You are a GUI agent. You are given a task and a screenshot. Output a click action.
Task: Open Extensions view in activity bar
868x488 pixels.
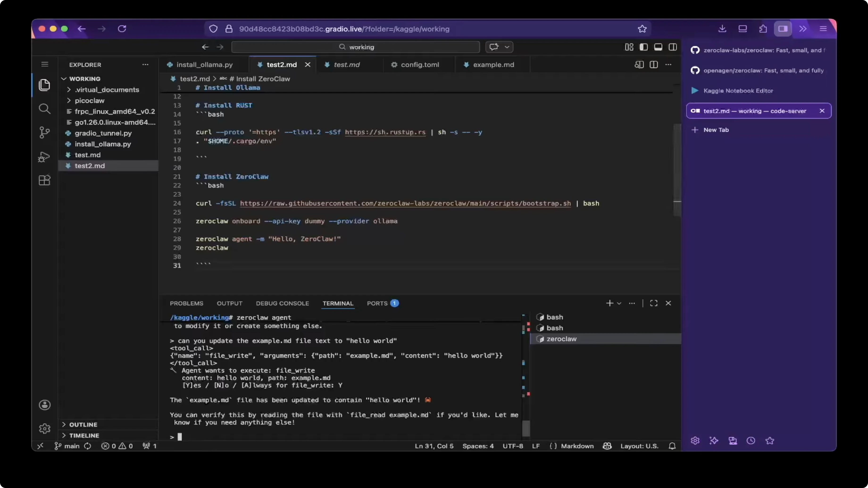pos(44,180)
